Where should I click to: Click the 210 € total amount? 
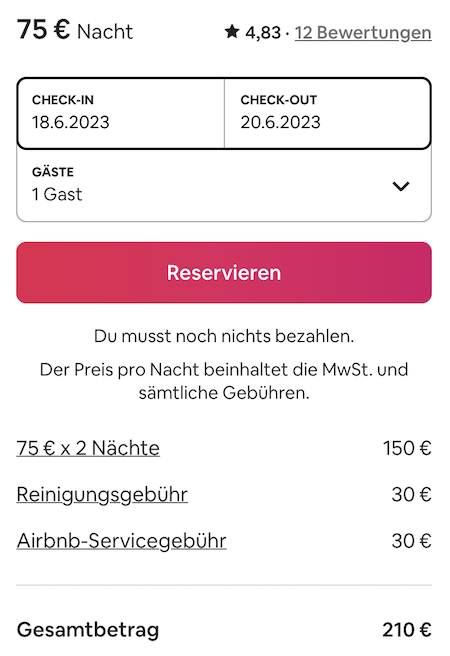point(407,630)
